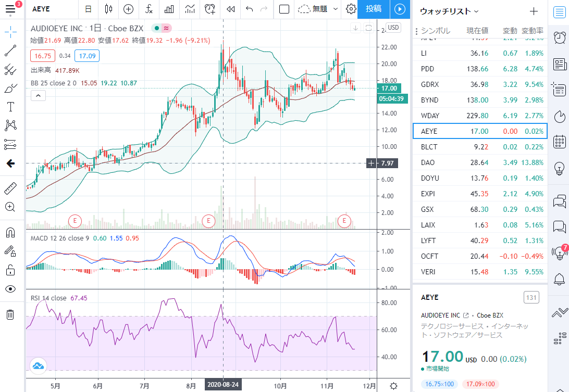Viewport: 569px width, 392px height.
Task: Undo the last action
Action: (249, 9)
